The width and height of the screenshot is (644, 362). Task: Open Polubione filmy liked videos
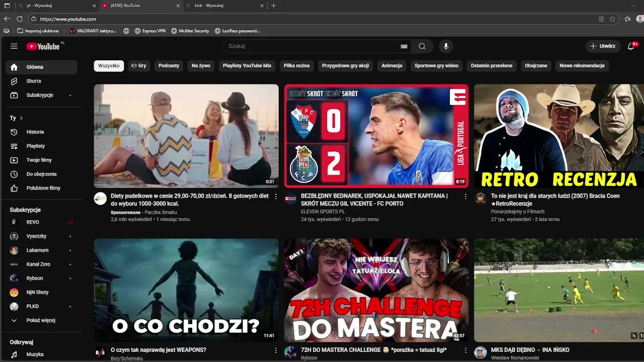[x=41, y=188]
